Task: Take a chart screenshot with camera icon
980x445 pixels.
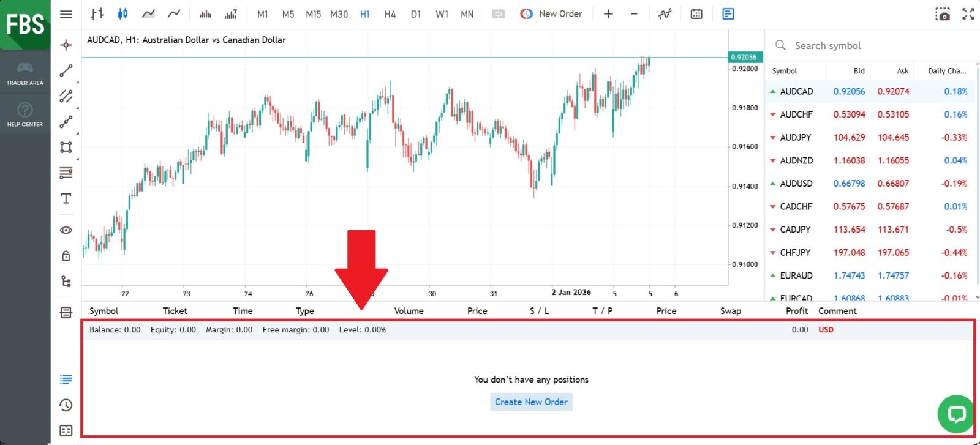Action: click(943, 14)
